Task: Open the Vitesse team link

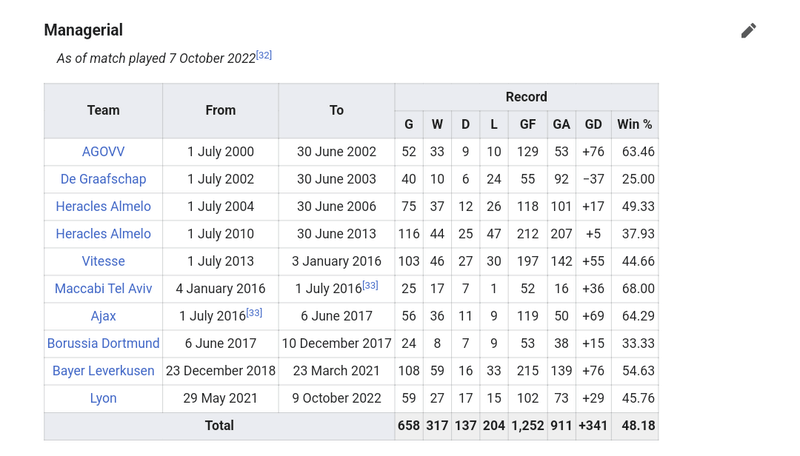Action: click(x=103, y=261)
